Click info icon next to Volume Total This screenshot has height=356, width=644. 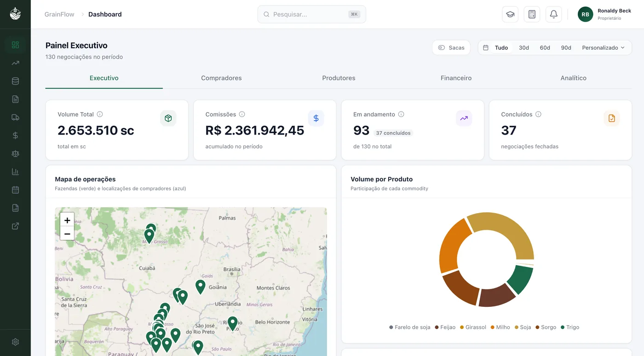pos(100,114)
